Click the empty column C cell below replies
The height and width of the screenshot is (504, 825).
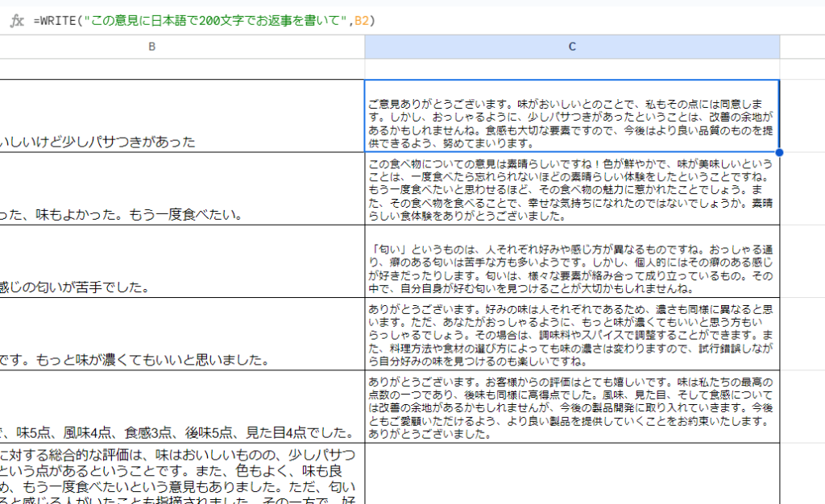572,473
